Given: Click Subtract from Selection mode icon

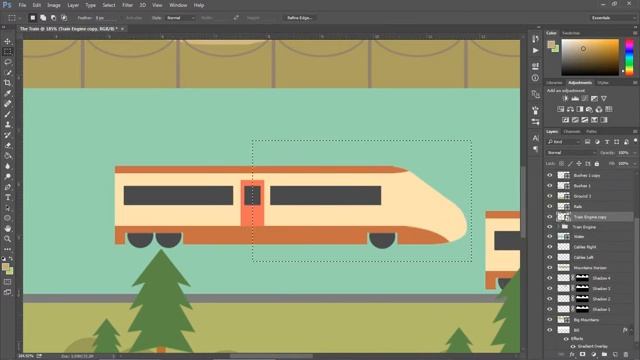Looking at the screenshot, I should 53,18.
